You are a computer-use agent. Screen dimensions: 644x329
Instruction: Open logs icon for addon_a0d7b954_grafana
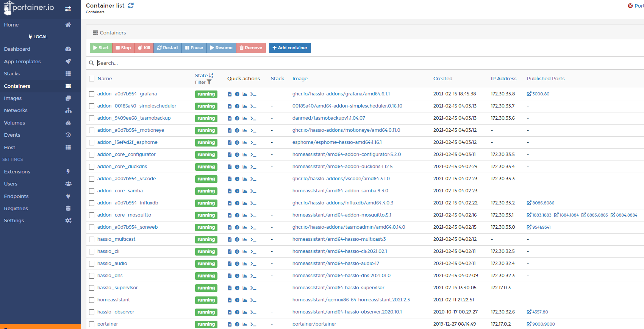click(x=230, y=94)
